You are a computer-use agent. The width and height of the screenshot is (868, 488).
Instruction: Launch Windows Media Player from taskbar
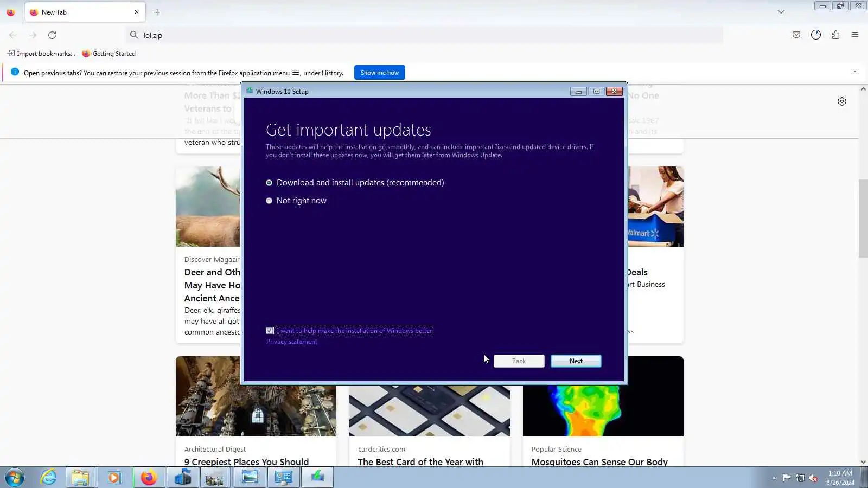[114, 478]
